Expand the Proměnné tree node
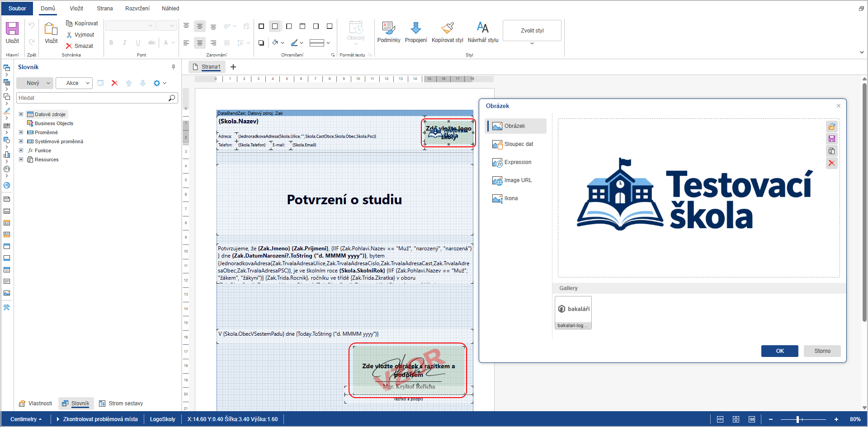This screenshot has width=868, height=427. 21,132
